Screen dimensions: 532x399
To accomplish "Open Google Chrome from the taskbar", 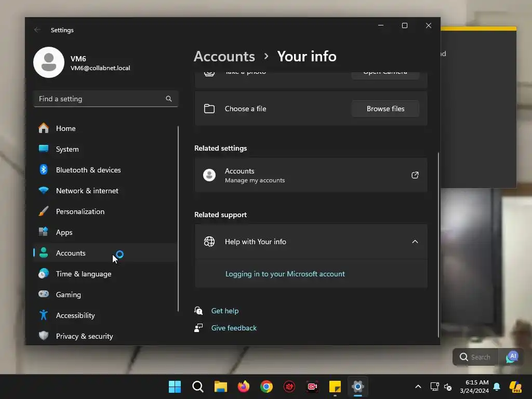I will pos(267,387).
